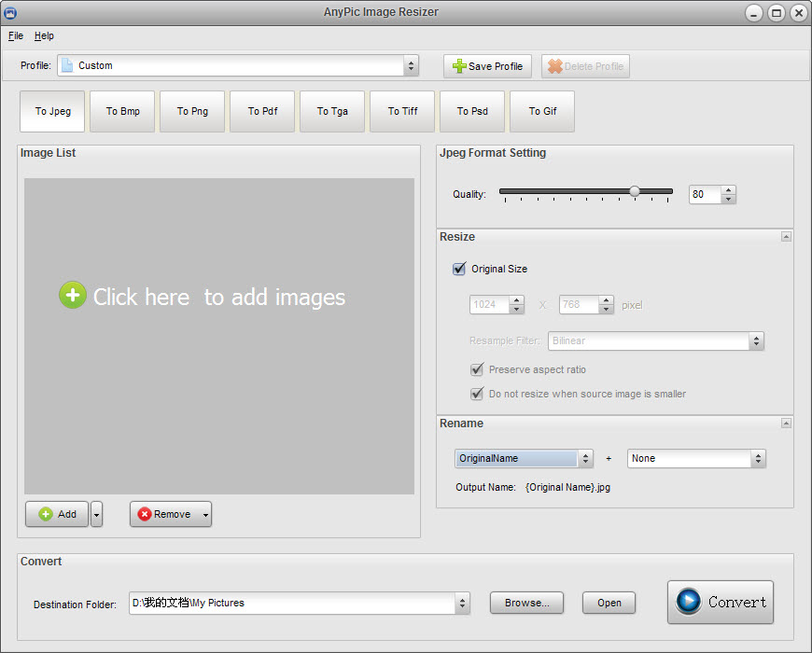Click the height field showing 768
812x653 pixels.
click(579, 304)
